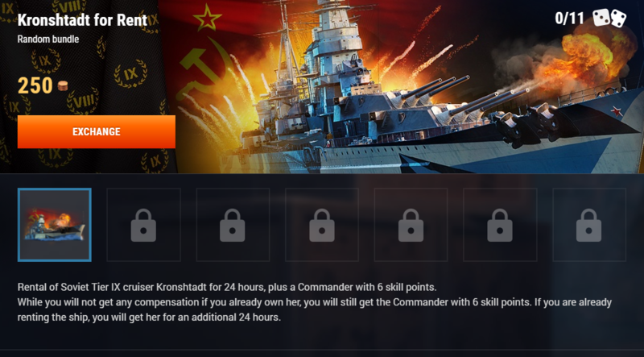Click the first locked padlock slot
The height and width of the screenshot is (357, 644).
pyautogui.click(x=143, y=225)
